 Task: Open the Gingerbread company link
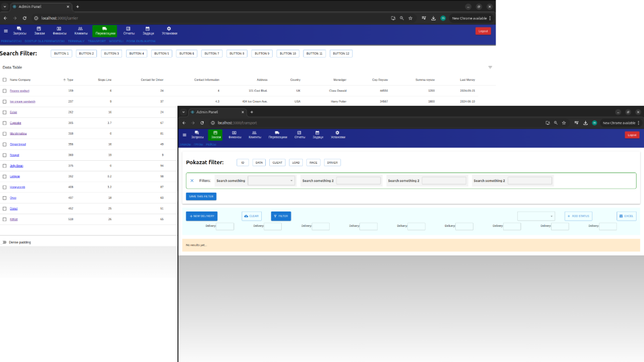18,144
